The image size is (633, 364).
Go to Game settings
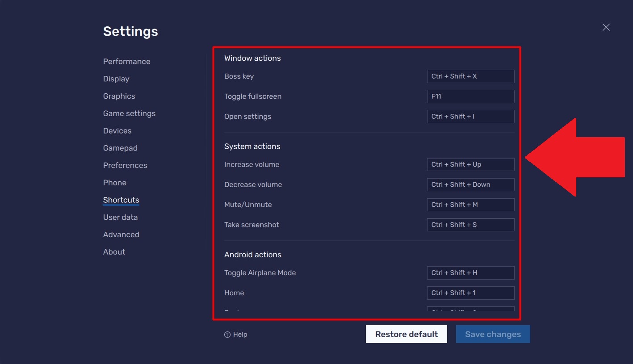(129, 113)
